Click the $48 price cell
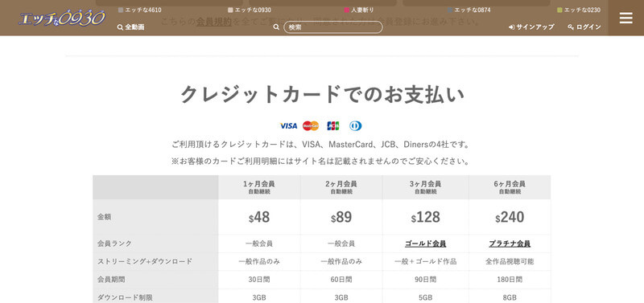 point(259,217)
